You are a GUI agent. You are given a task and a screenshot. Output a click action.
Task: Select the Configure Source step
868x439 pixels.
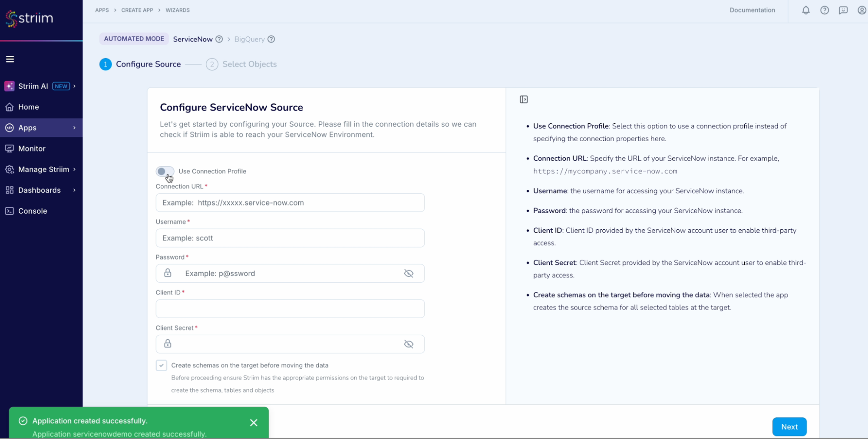point(140,64)
